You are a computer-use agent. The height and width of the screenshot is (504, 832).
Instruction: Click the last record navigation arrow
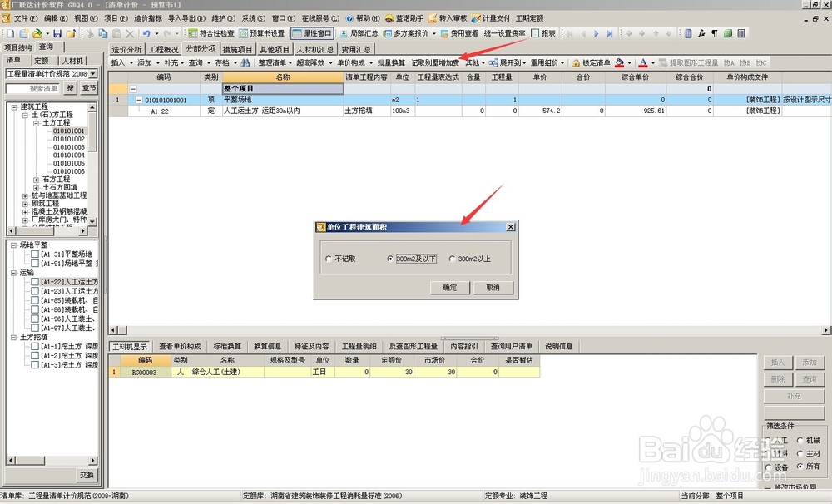point(610,33)
